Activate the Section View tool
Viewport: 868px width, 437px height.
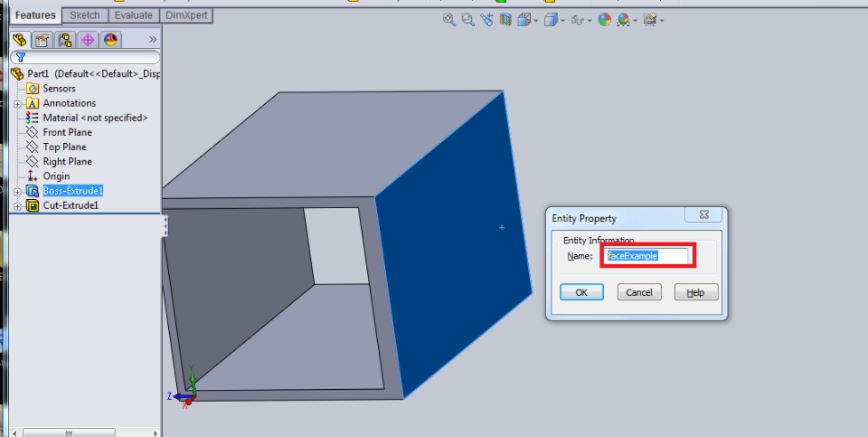pyautogui.click(x=505, y=20)
